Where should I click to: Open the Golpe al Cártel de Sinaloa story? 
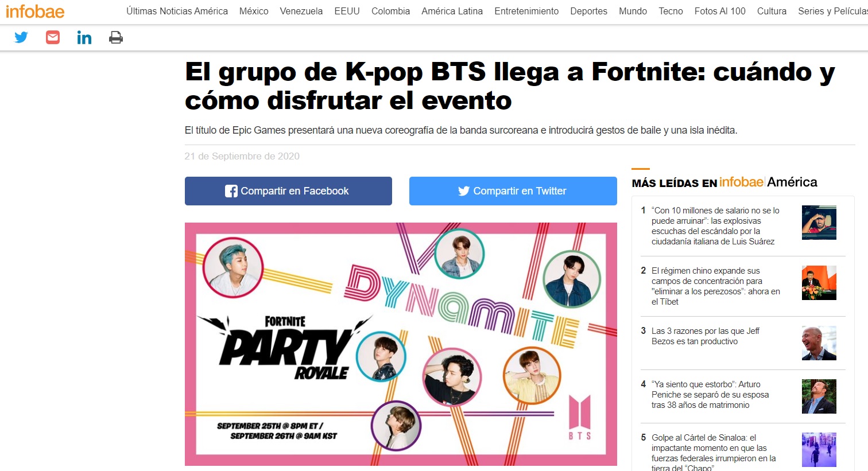714,453
